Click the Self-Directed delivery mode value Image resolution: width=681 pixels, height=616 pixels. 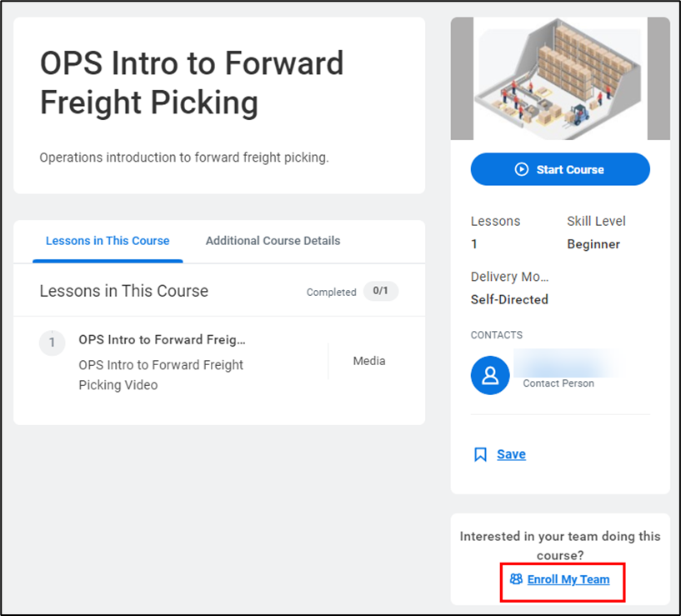[509, 299]
